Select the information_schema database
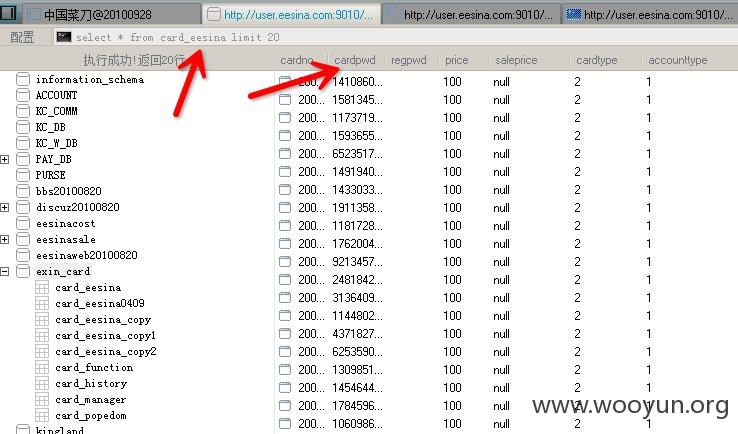 (90, 79)
